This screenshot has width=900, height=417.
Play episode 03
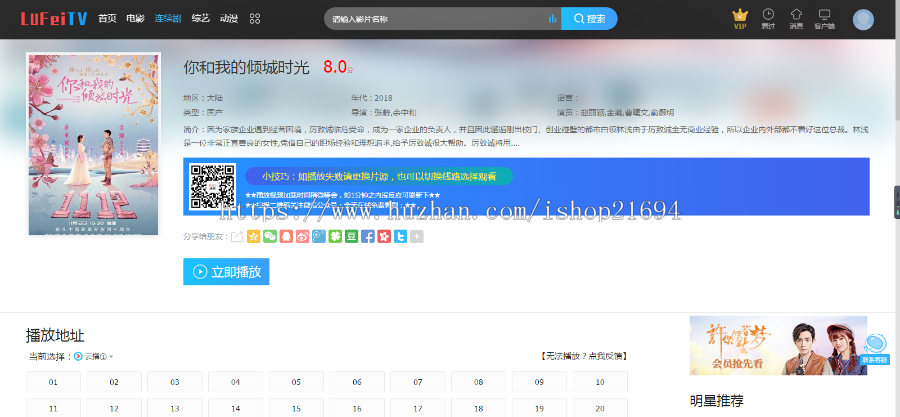pyautogui.click(x=175, y=382)
